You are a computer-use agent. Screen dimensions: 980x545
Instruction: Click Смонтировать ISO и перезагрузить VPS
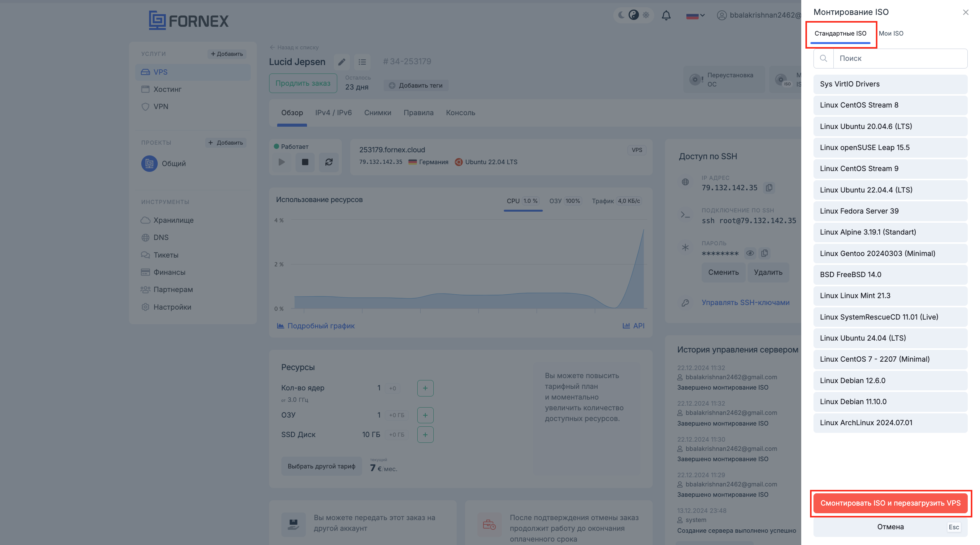coord(890,503)
